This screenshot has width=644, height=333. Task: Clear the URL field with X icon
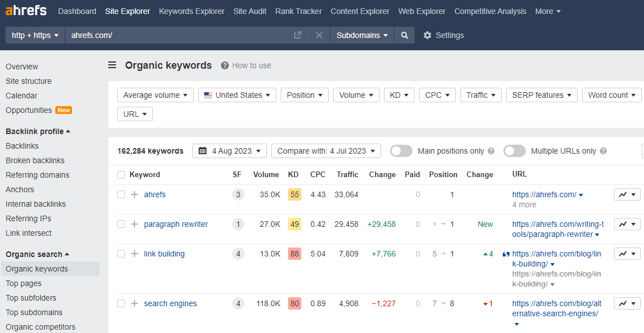(x=319, y=35)
